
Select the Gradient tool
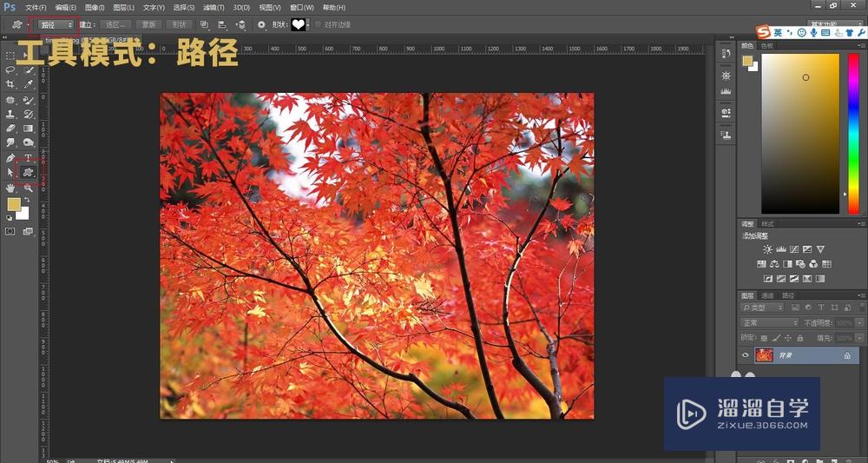click(x=29, y=129)
